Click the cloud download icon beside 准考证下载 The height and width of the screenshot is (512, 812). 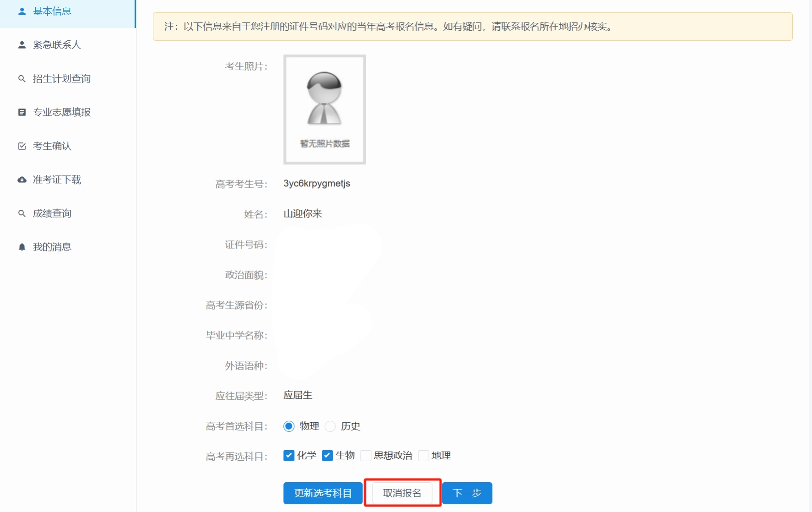[22, 180]
